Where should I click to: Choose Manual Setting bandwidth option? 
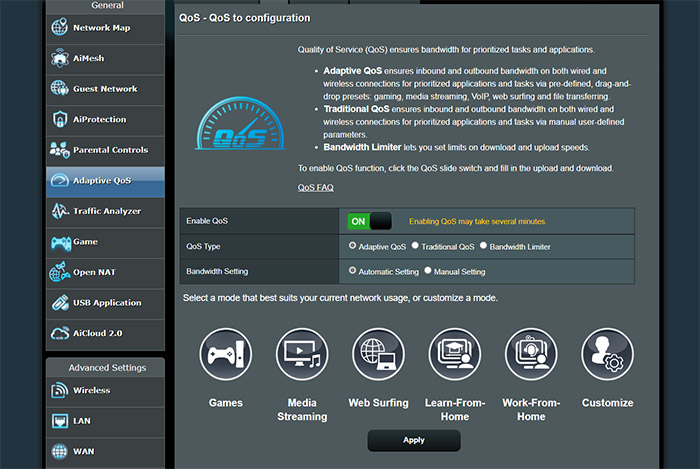(x=428, y=270)
